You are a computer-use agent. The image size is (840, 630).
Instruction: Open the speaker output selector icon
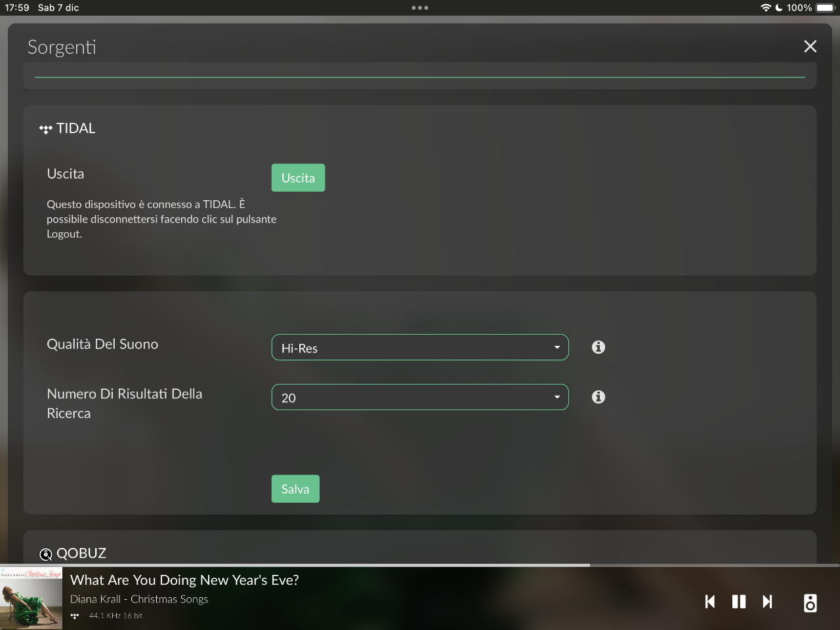point(810,602)
